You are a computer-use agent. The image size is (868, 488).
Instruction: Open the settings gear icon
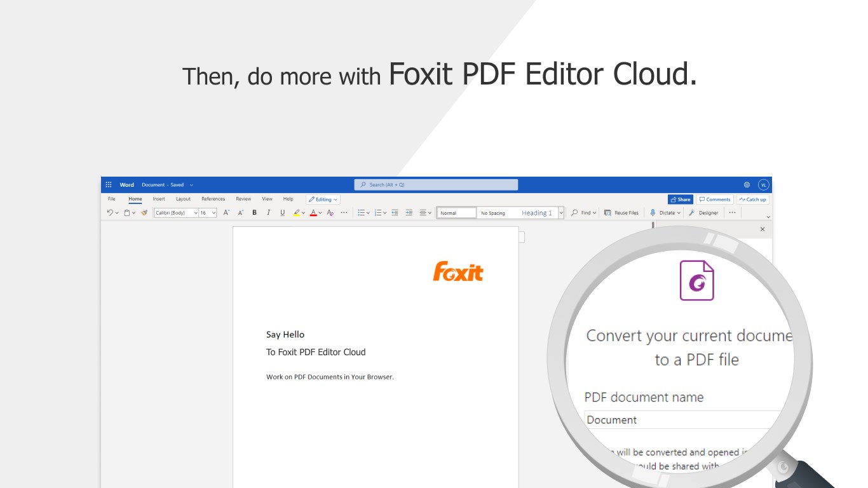pos(747,185)
